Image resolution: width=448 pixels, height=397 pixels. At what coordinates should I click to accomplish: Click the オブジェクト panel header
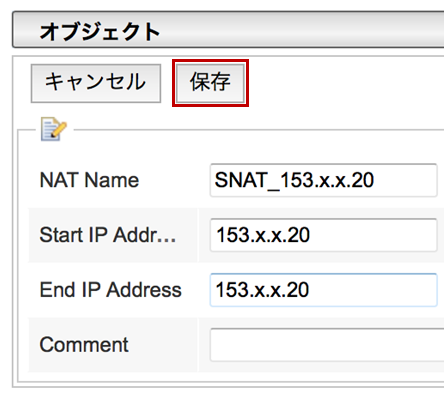tap(228, 30)
